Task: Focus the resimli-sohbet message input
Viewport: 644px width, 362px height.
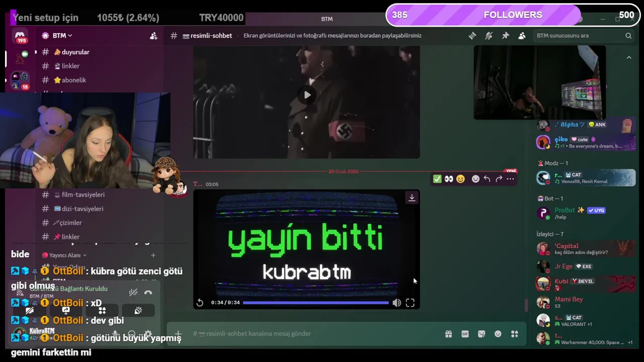Action: click(x=312, y=334)
